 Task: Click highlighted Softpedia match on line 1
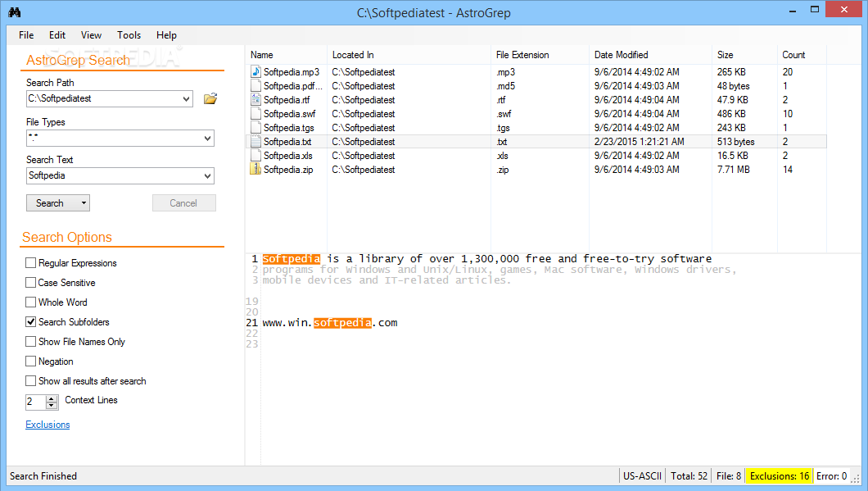click(x=292, y=259)
